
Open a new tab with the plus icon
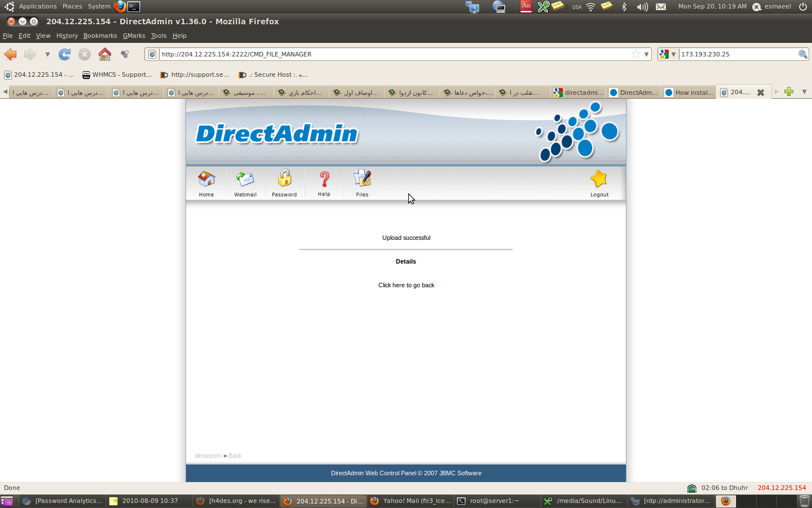(x=789, y=91)
